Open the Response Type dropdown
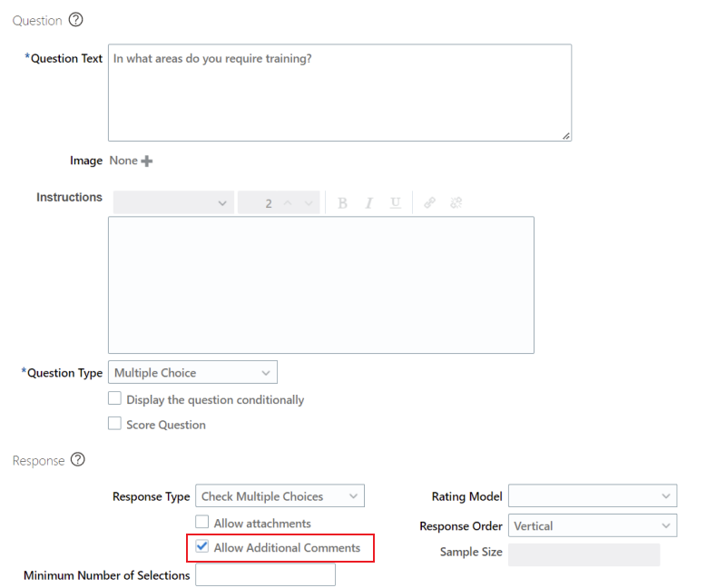This screenshot has width=726, height=588. [x=280, y=495]
